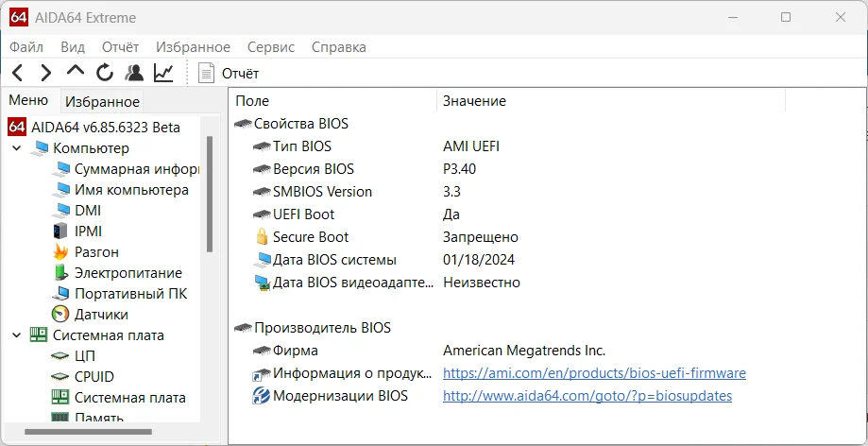Viewport: 868px width, 446px height.
Task: Click the Модернизации BIOS globe icon
Action: (x=262, y=396)
